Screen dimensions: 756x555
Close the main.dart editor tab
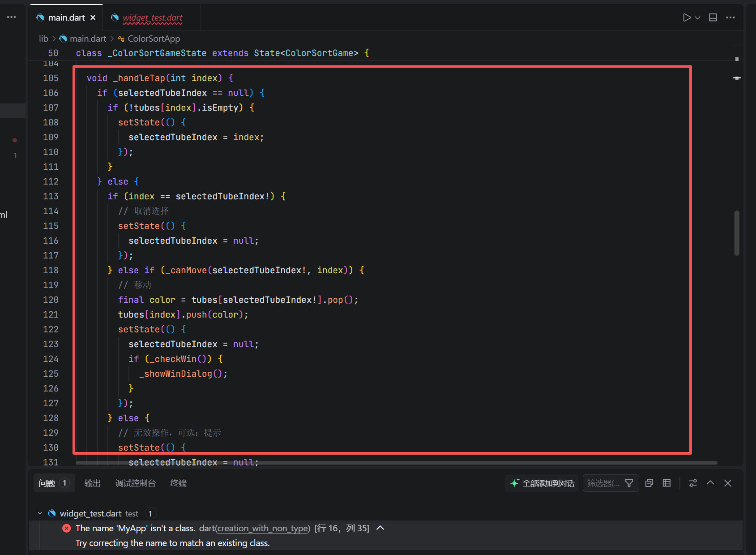[x=93, y=17]
